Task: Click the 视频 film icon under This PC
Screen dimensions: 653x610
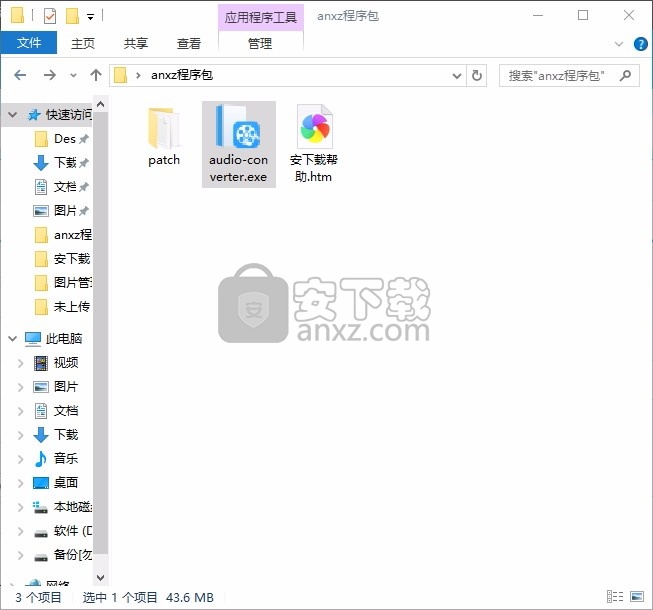Action: (41, 363)
